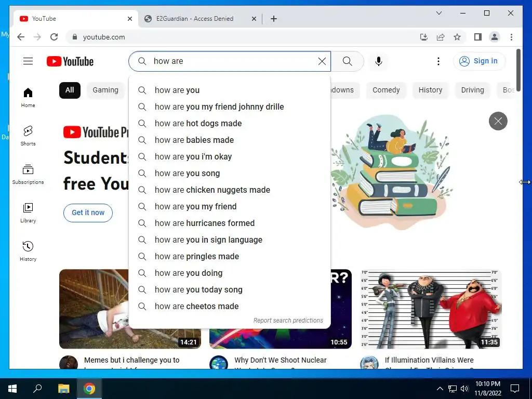Viewport: 532px width, 399px height.
Task: Choose 'how are you today song'
Action: coord(230,290)
